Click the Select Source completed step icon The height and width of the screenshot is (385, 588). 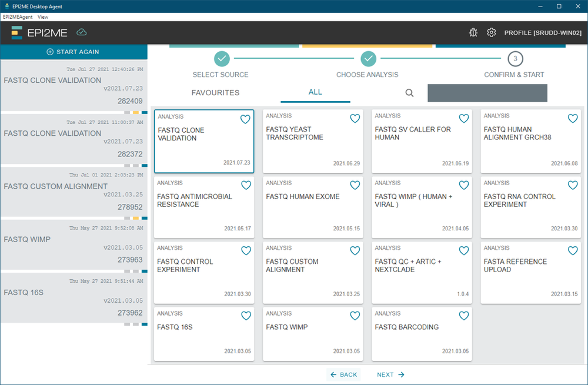(x=222, y=58)
